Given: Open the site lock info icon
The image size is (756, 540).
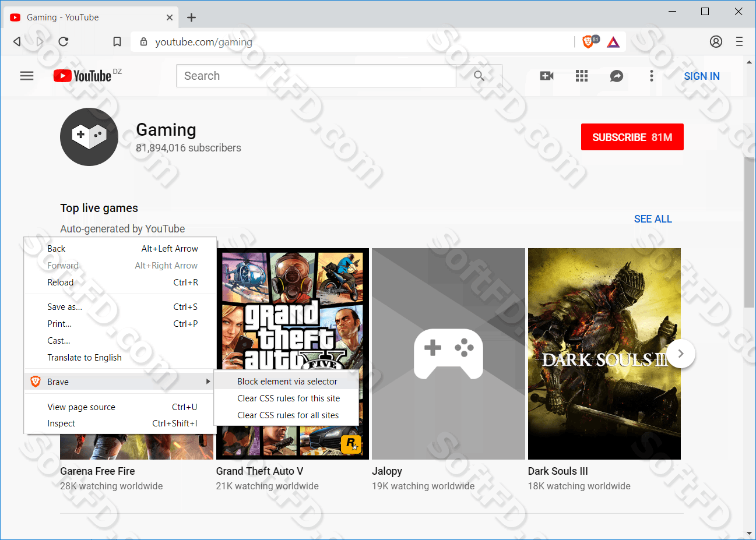Looking at the screenshot, I should point(144,41).
